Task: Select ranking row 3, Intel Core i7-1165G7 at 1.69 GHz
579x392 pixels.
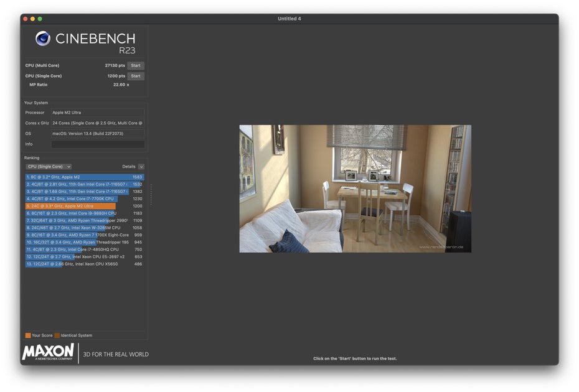Action: click(84, 192)
